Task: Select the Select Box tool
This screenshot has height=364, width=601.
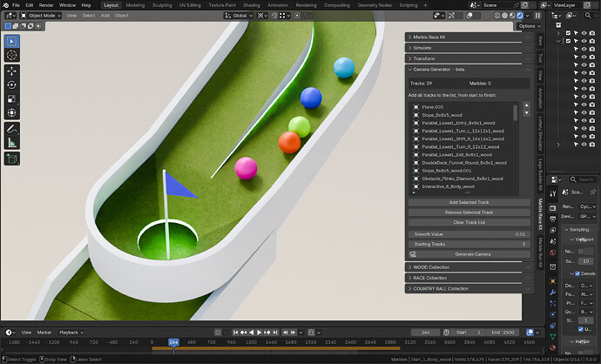Action: (x=12, y=41)
